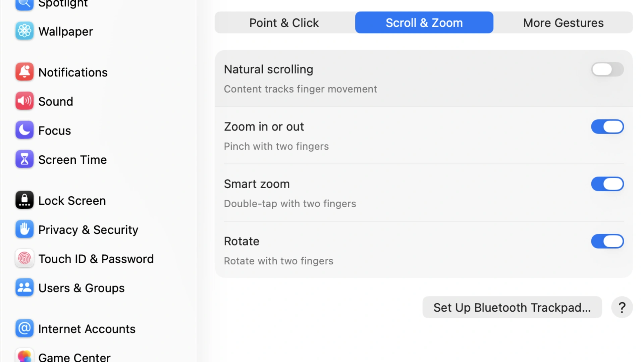Open the More Gestures tab
The image size is (644, 362).
[563, 22]
